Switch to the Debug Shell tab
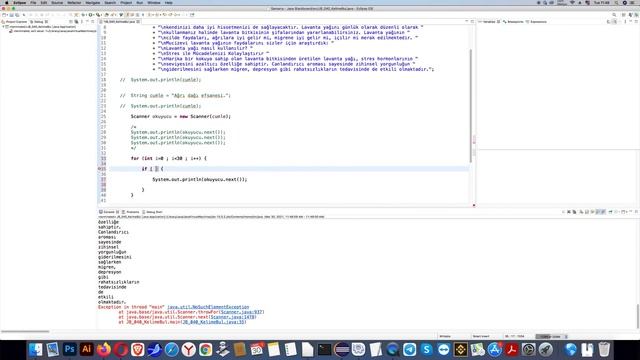640x360 pixels. tap(152, 212)
